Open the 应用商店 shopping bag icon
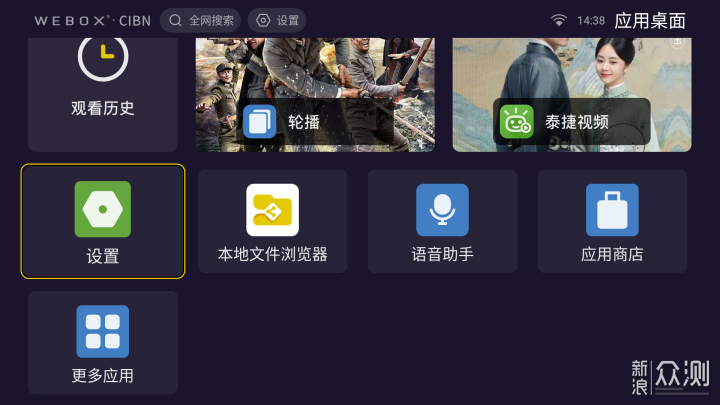The height and width of the screenshot is (405, 720). click(x=612, y=210)
